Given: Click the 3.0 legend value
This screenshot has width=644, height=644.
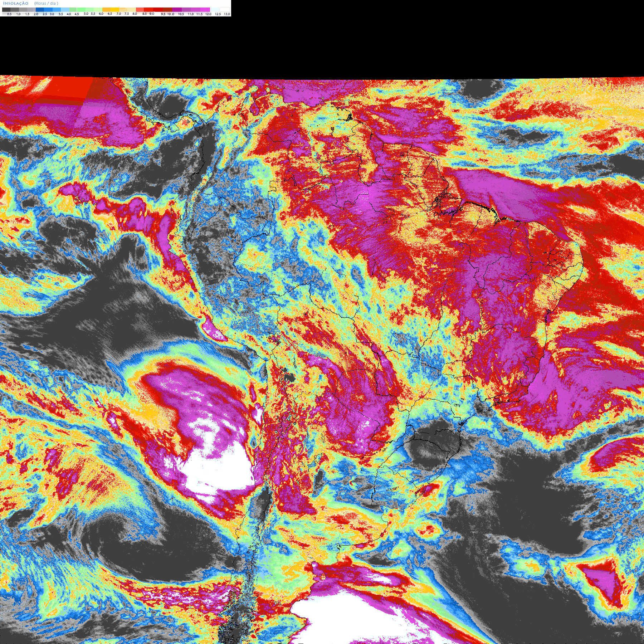Looking at the screenshot, I should pyautogui.click(x=52, y=14).
